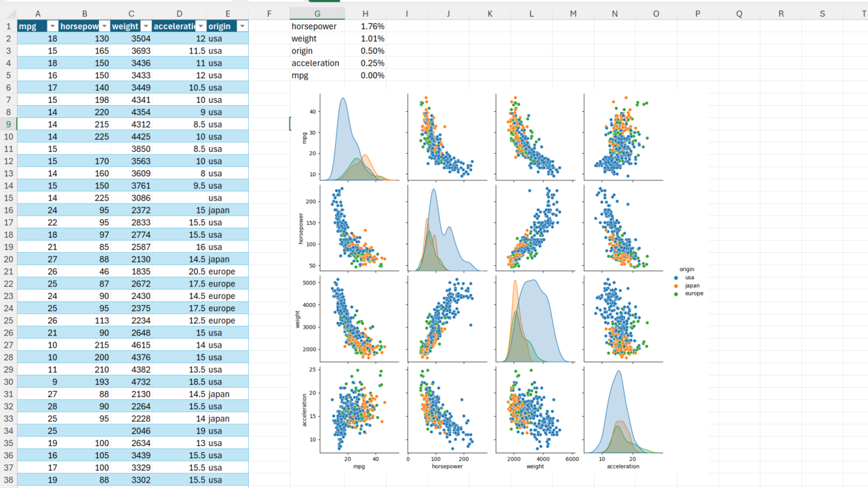
Task: Expand the weight column filter arrow
Action: 145,26
